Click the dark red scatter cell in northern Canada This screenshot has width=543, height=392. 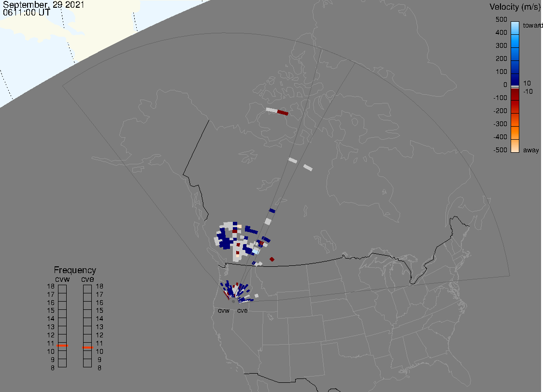[x=283, y=113]
